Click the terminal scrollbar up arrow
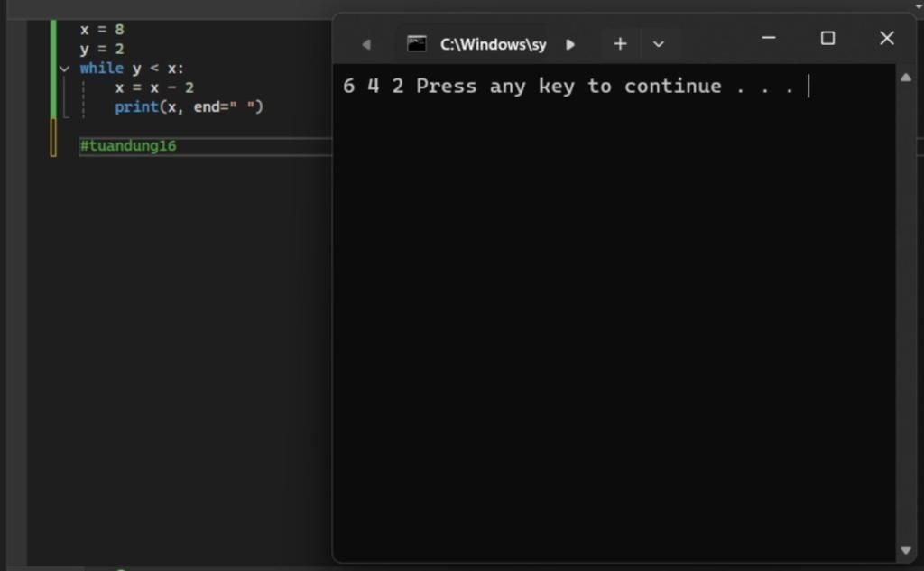The height and width of the screenshot is (571, 924). 906,78
